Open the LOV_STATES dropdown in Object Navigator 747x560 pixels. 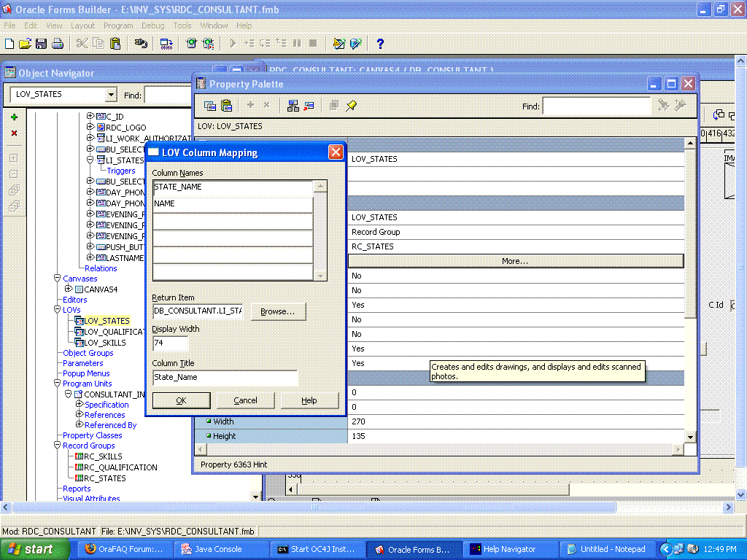111,95
